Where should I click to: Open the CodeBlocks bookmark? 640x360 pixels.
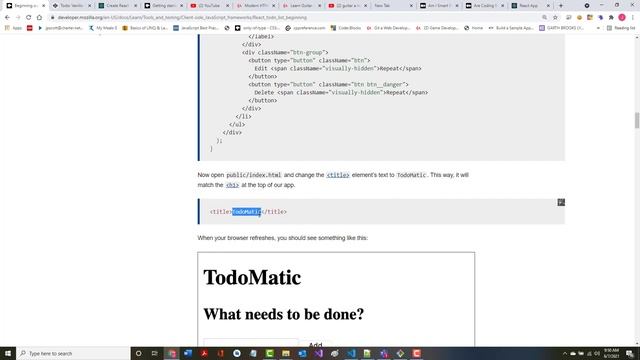click(x=346, y=28)
